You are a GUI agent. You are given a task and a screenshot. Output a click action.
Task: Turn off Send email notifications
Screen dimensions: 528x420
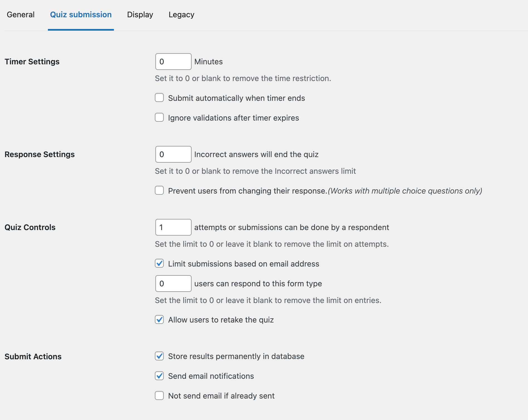(x=159, y=376)
